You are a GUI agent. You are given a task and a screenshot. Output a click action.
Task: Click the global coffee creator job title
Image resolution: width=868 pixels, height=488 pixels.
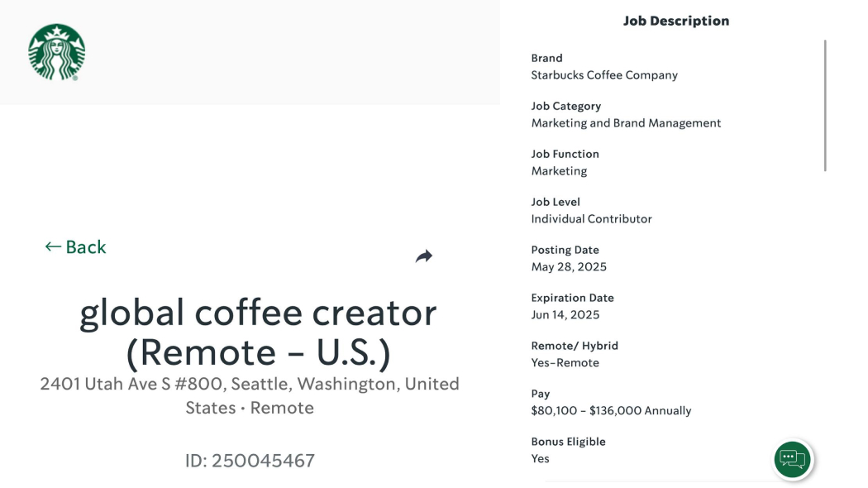(x=258, y=333)
